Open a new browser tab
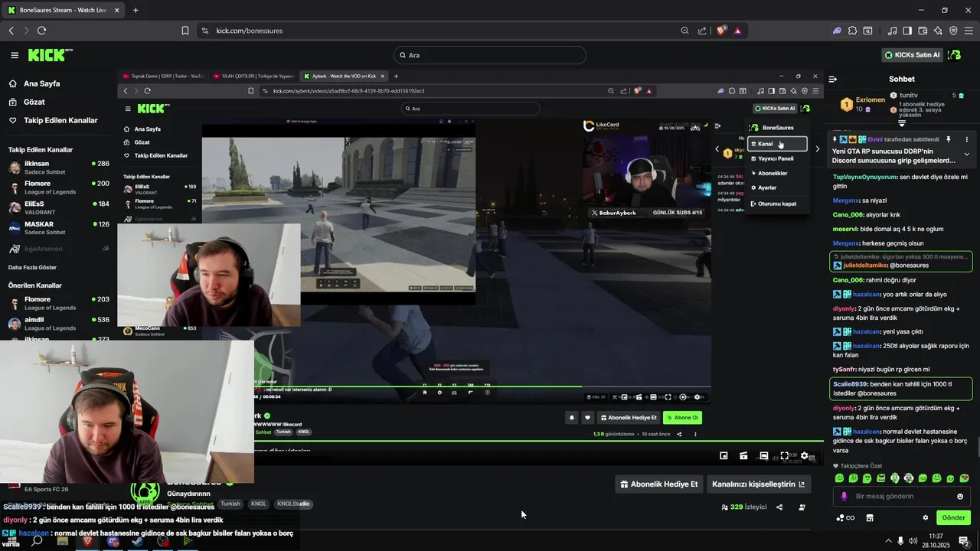The width and height of the screenshot is (980, 551). (x=136, y=10)
